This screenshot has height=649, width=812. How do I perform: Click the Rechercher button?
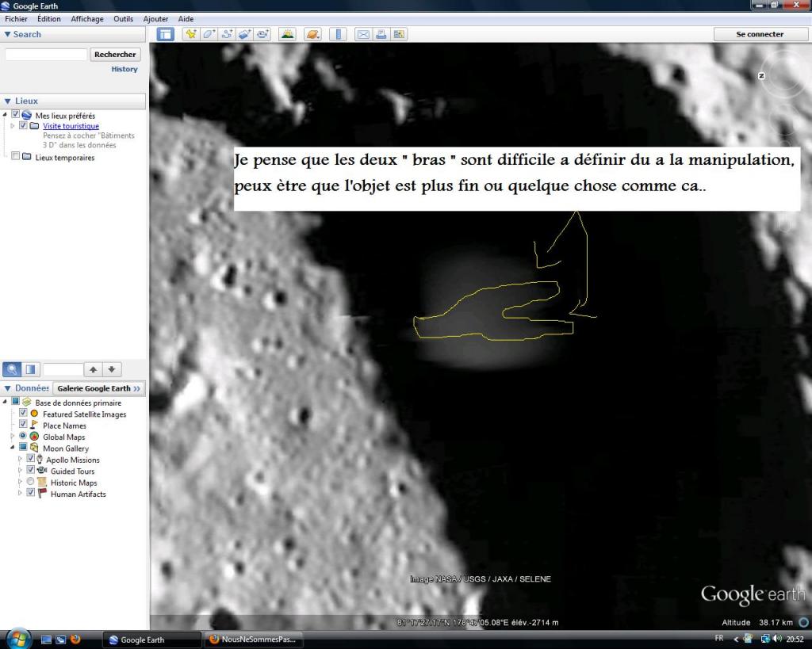(x=115, y=55)
